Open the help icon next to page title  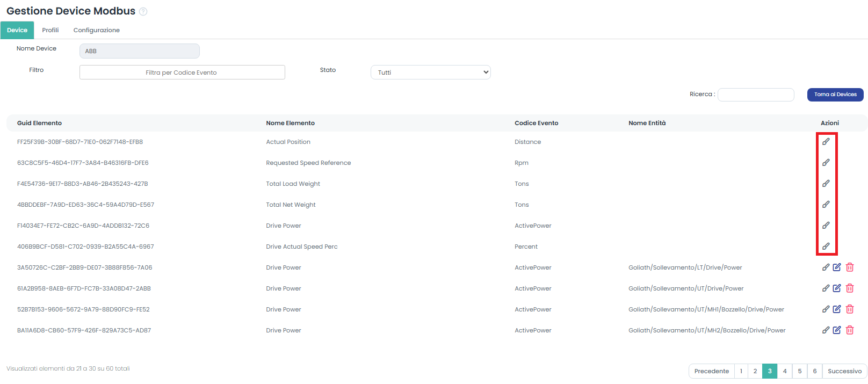pyautogui.click(x=143, y=11)
